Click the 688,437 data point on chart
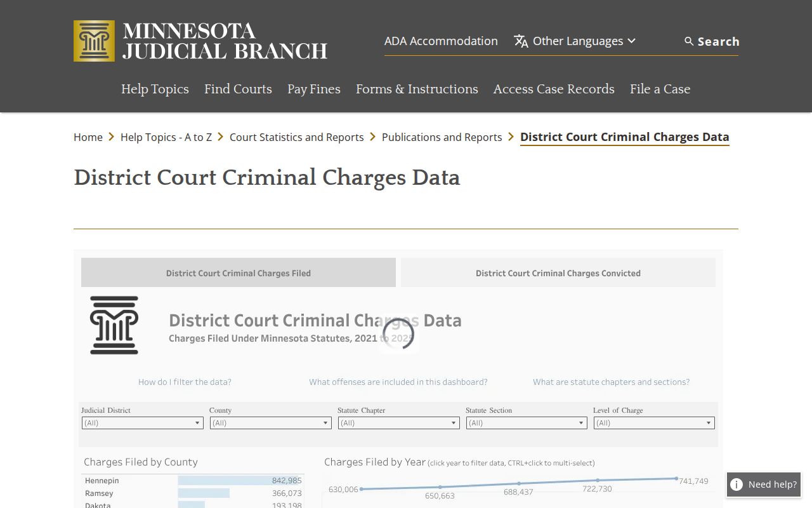This screenshot has width=812, height=508. 519,484
